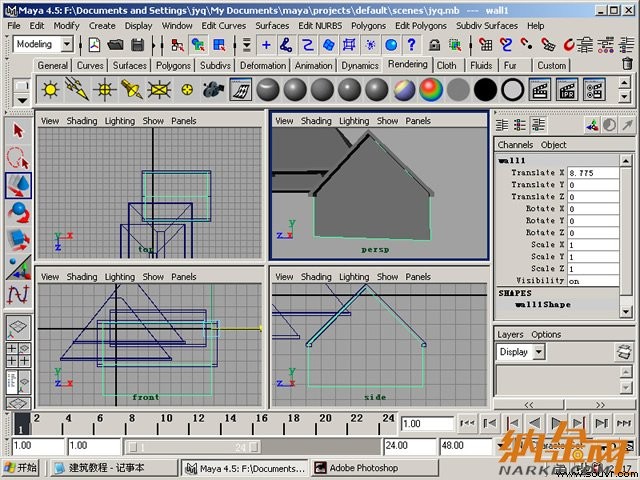Toggle select by component type mode
The width and height of the screenshot is (640, 480).
tap(220, 44)
